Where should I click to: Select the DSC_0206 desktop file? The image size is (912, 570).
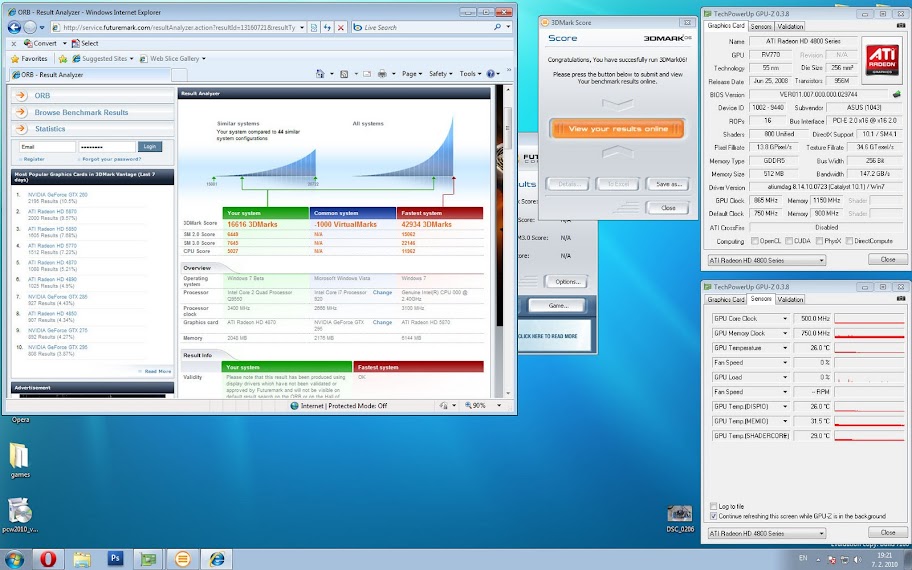pyautogui.click(x=679, y=519)
